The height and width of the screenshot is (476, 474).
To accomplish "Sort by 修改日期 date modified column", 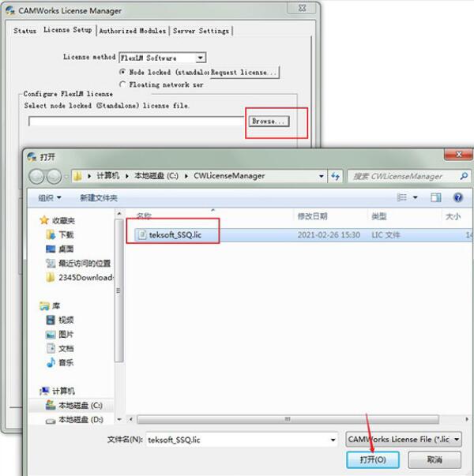I will pos(313,216).
